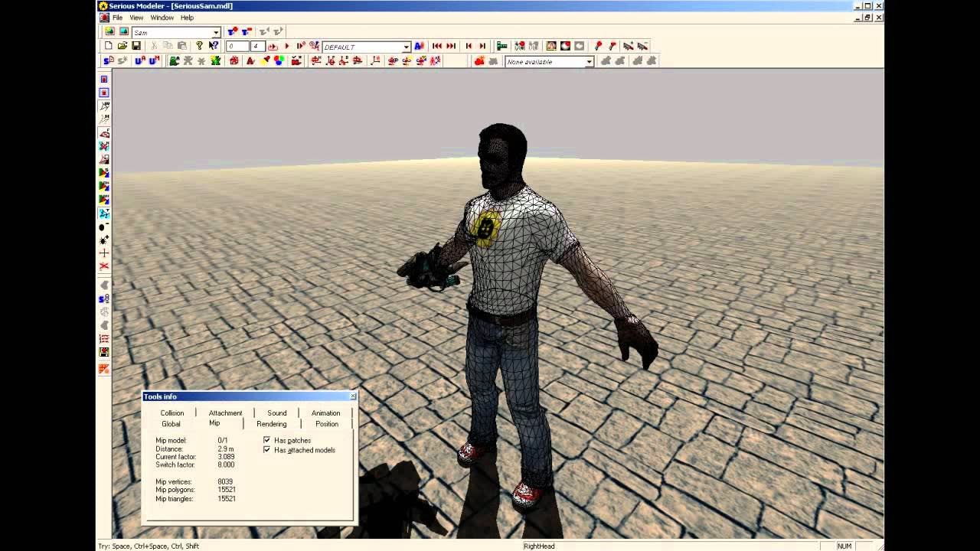Click the RightHead status bar text
This screenshot has width=980, height=551.
[x=539, y=546]
